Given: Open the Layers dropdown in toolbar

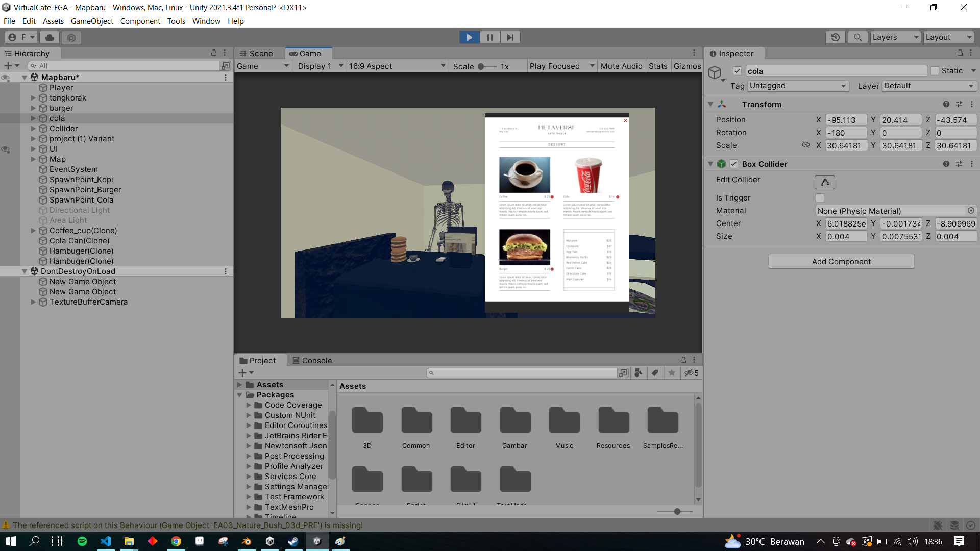Looking at the screenshot, I should (x=895, y=37).
